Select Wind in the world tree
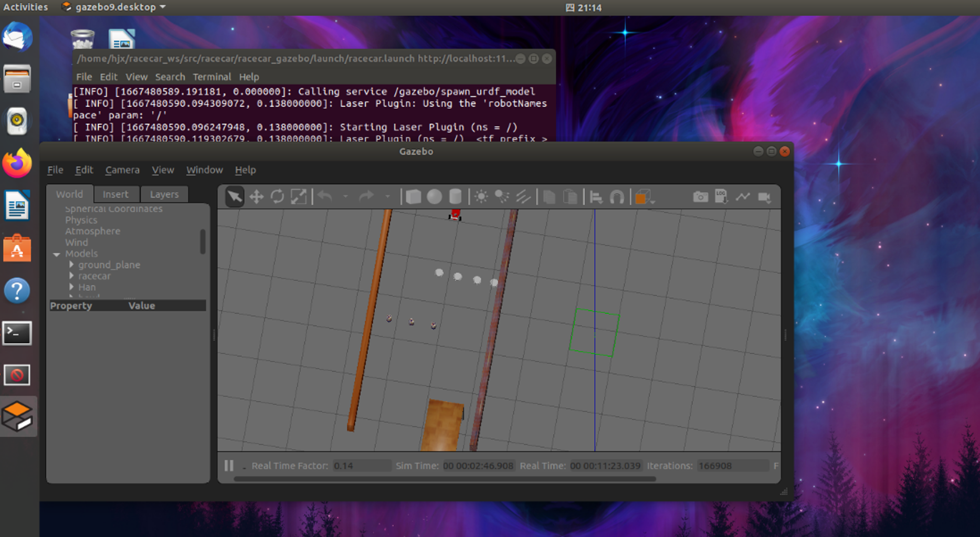The height and width of the screenshot is (537, 980). point(76,243)
